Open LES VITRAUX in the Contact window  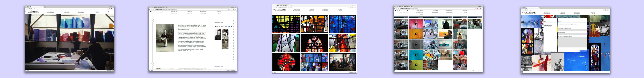tap(563, 12)
